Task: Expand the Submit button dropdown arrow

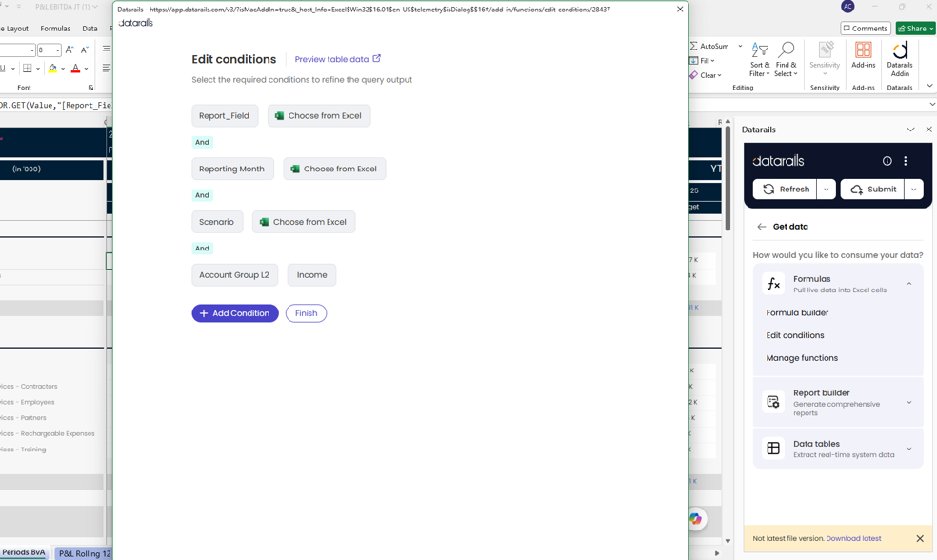Action: tap(913, 190)
